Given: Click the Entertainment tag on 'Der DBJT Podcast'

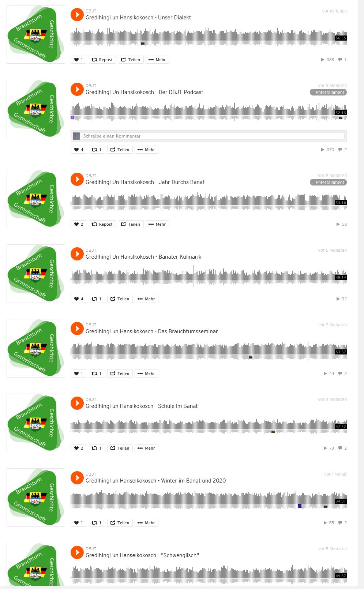Looking at the screenshot, I should [x=328, y=93].
